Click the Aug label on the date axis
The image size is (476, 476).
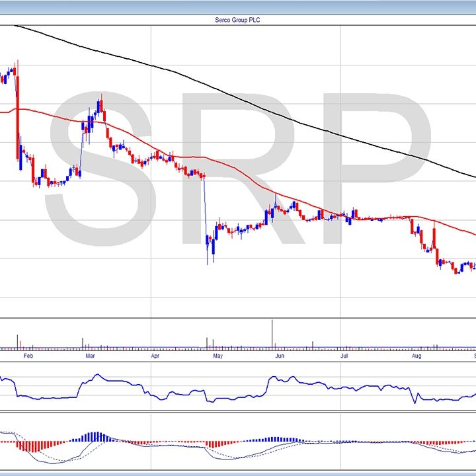(x=416, y=356)
